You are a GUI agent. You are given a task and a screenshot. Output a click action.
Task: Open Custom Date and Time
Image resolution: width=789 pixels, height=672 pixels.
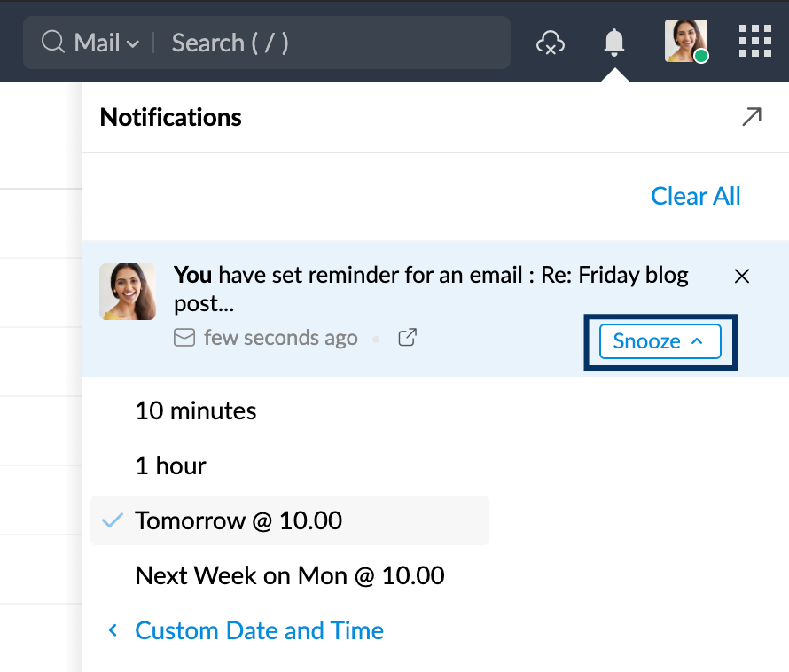click(x=259, y=631)
